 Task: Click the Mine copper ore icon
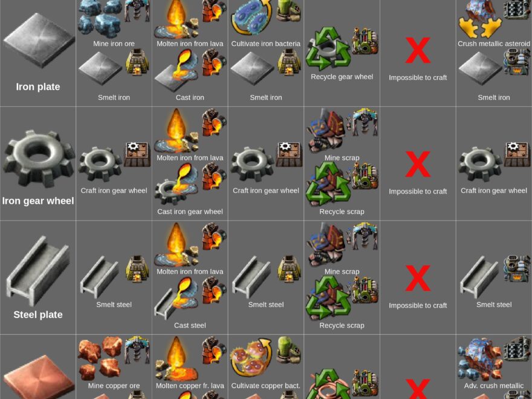pyautogui.click(x=100, y=358)
